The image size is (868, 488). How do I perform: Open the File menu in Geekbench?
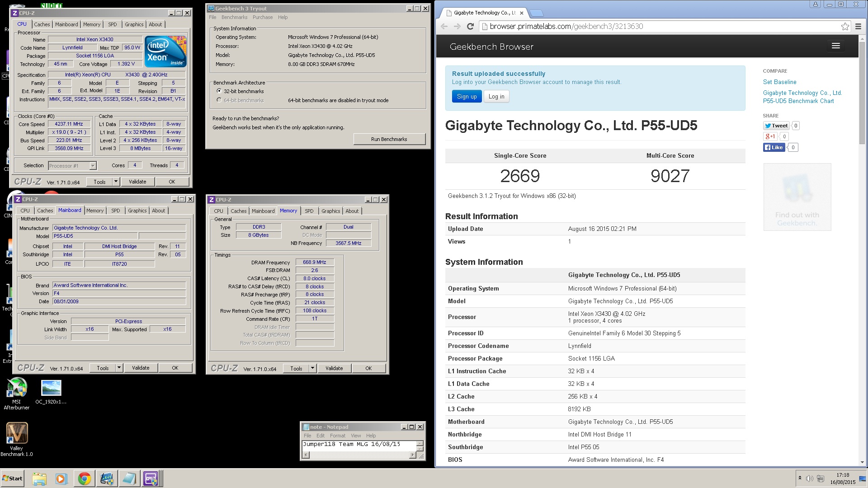click(212, 17)
